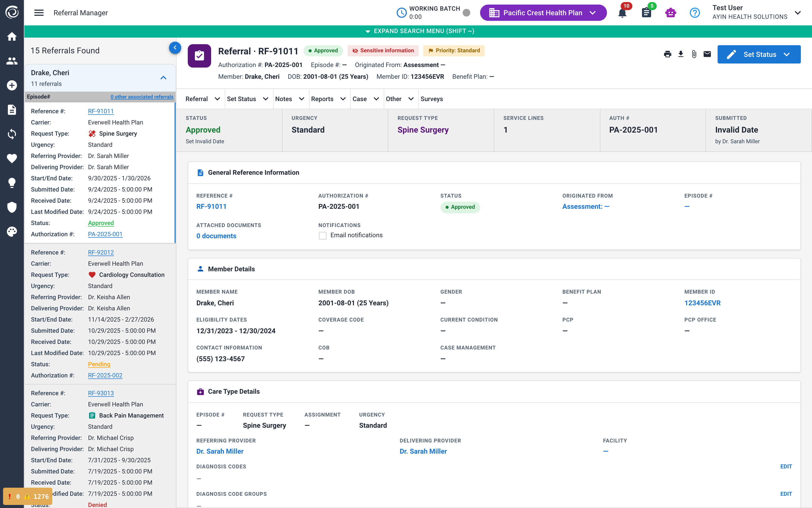Screen dimensions: 812x508
Task: Click RF-91011 in General Reference Information
Action: (x=211, y=207)
